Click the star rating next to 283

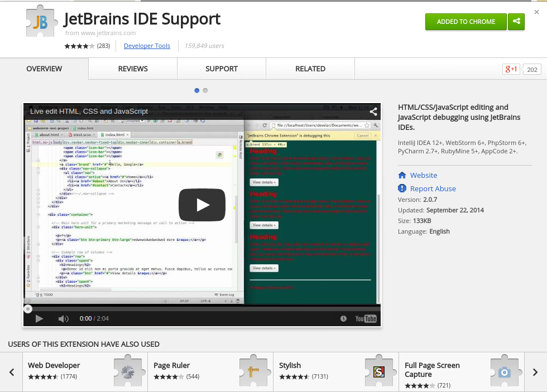pyautogui.click(x=79, y=46)
